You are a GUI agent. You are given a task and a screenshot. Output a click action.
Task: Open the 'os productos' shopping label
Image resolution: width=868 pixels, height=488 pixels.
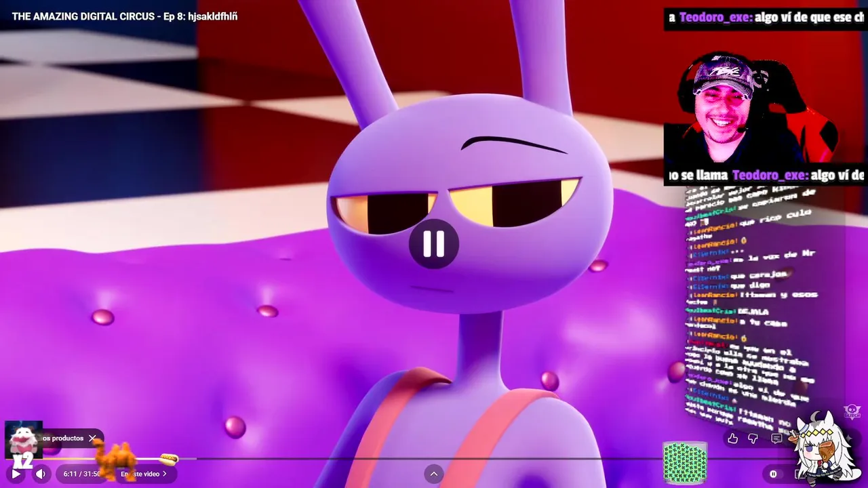(62, 438)
